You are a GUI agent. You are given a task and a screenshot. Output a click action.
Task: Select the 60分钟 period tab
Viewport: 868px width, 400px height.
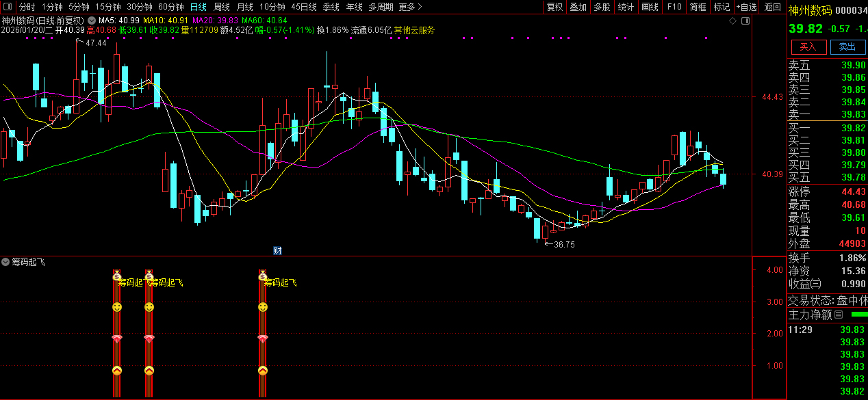point(170,7)
